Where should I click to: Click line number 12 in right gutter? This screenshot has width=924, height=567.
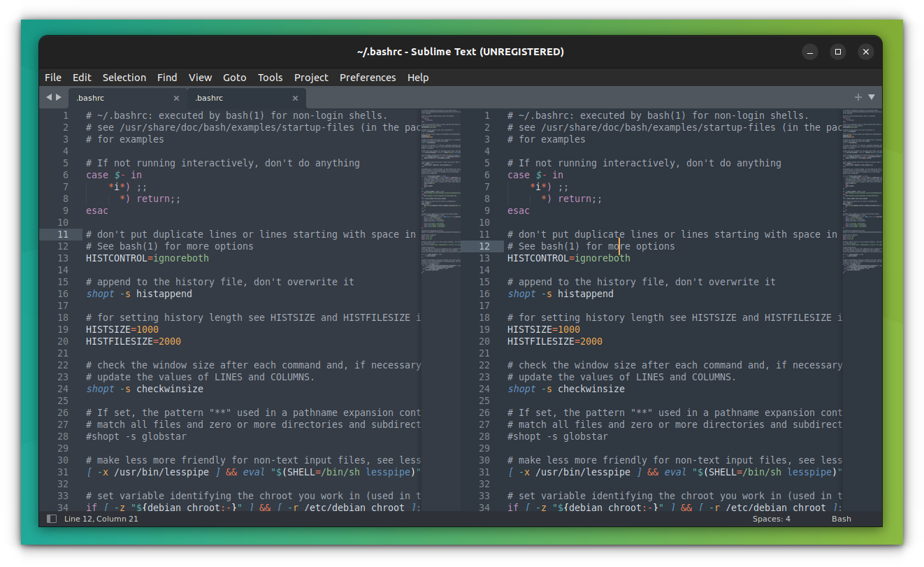[484, 246]
